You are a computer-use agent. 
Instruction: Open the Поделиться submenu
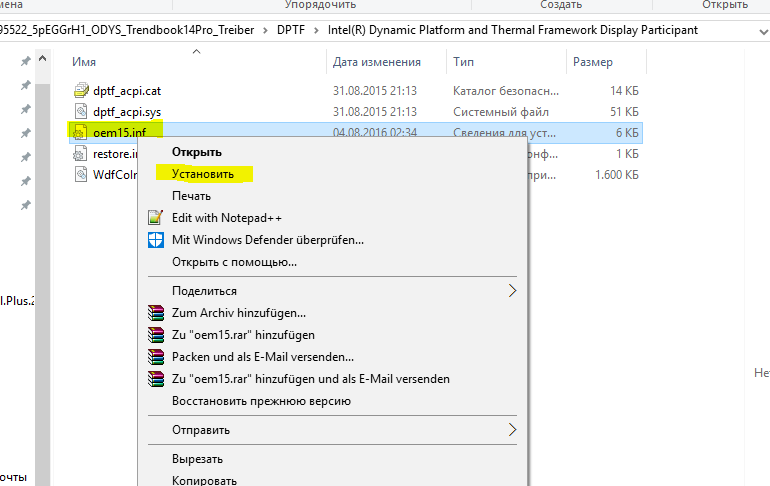tap(204, 291)
